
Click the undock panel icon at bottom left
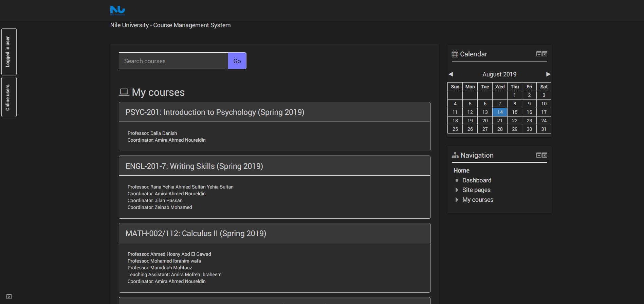click(x=9, y=297)
